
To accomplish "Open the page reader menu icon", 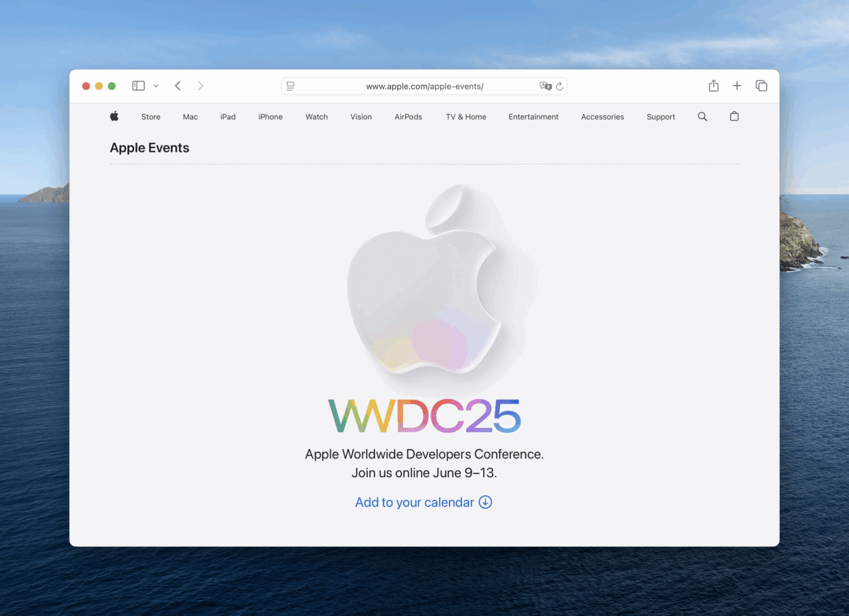I will click(290, 86).
